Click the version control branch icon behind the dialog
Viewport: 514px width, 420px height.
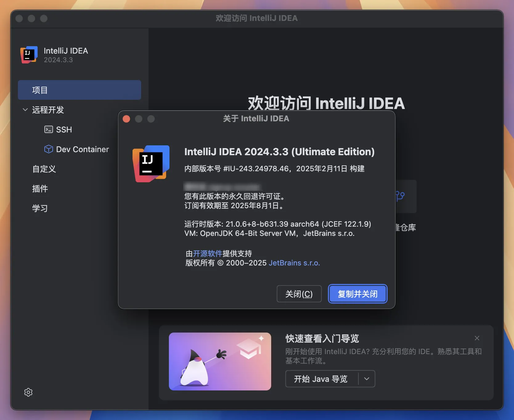coord(400,196)
